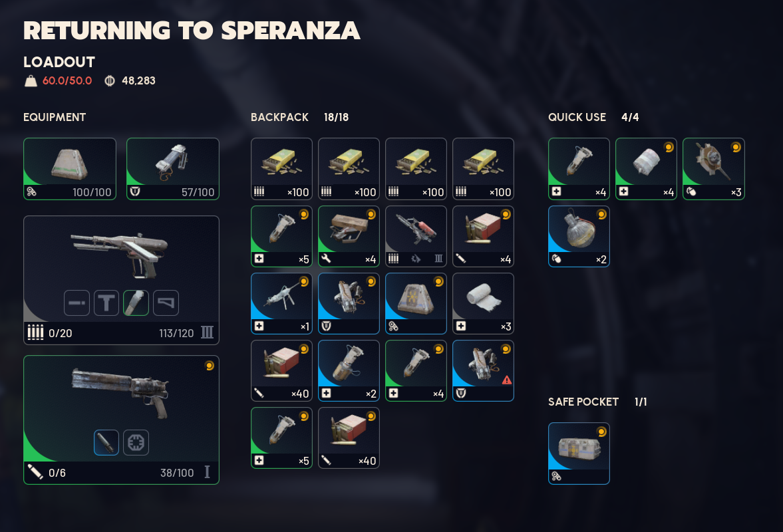The height and width of the screenshot is (532, 783).
Task: Select the x2 grenade in Quick Use
Action: (x=579, y=236)
